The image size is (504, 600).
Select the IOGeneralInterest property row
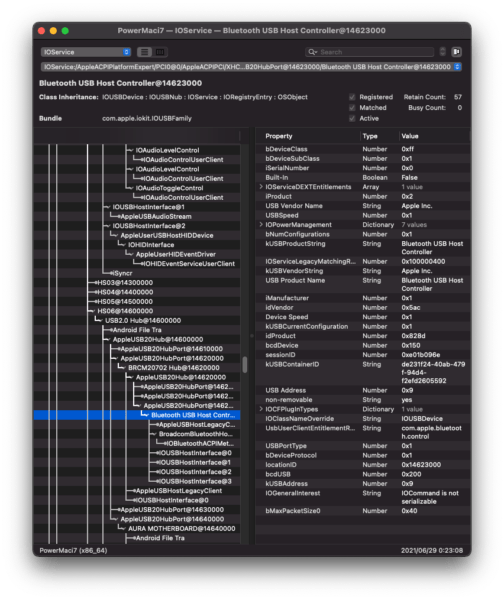363,497
